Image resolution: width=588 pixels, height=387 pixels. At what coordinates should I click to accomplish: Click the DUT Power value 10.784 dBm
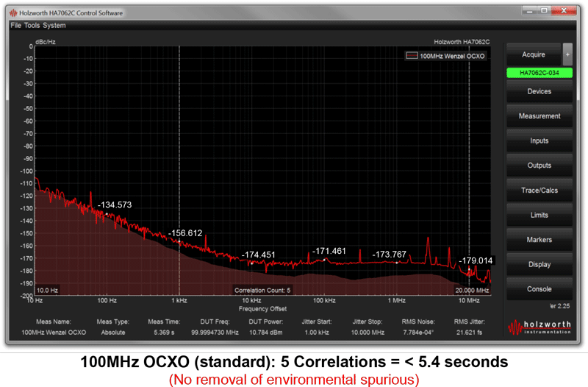[x=266, y=333]
